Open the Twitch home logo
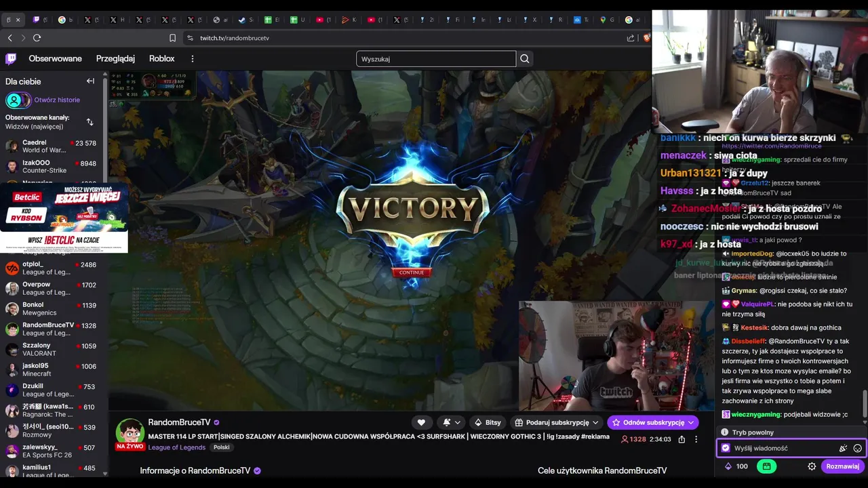The image size is (868, 488). point(11,59)
